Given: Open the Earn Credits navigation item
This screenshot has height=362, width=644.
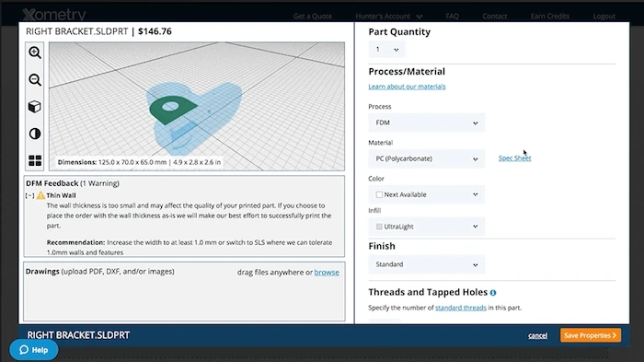Looking at the screenshot, I should click(549, 17).
